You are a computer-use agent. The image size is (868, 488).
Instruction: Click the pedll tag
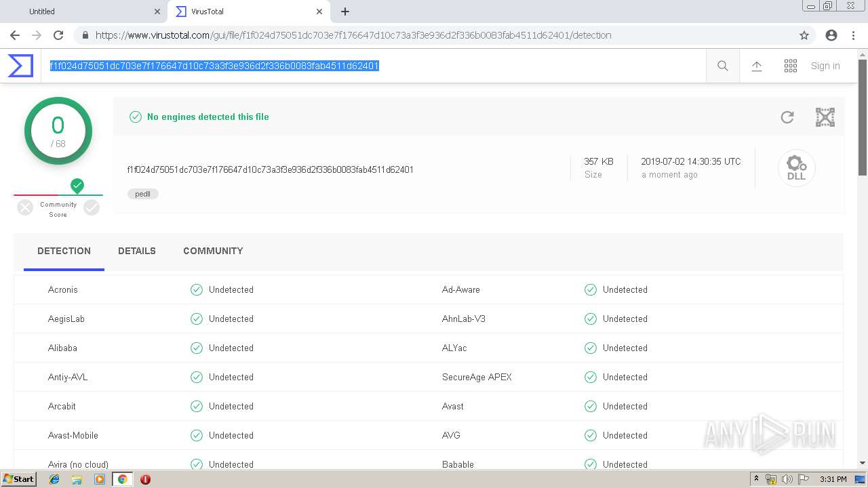(143, 194)
